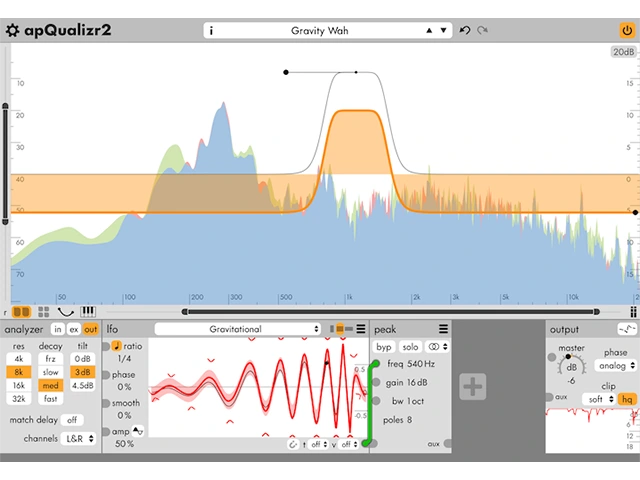Click the modulation port beside lfo phase
Image resolution: width=640 pixels, height=480 pixels.
point(105,375)
